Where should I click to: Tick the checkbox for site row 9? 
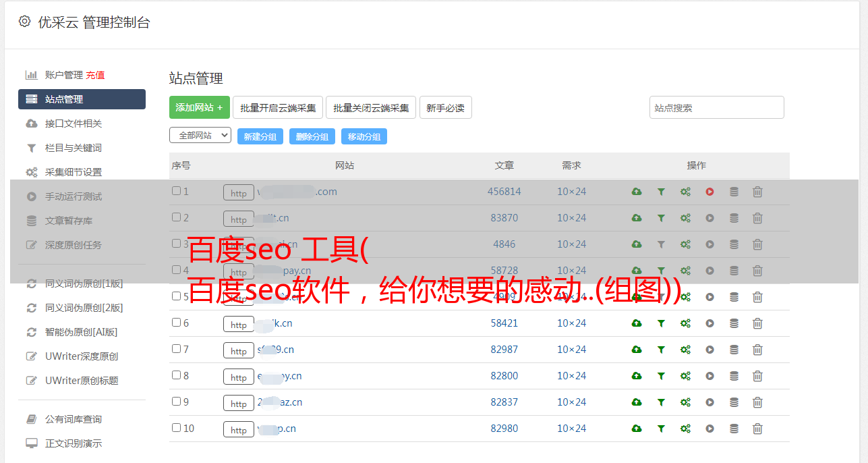tap(176, 402)
